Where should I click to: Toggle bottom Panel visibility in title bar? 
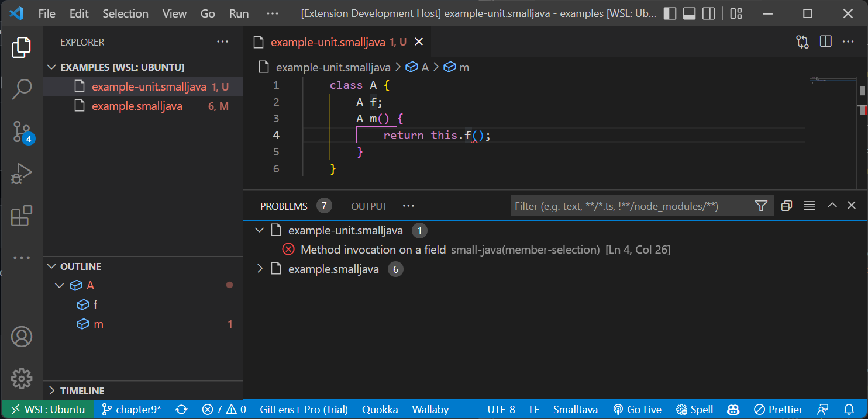[690, 13]
